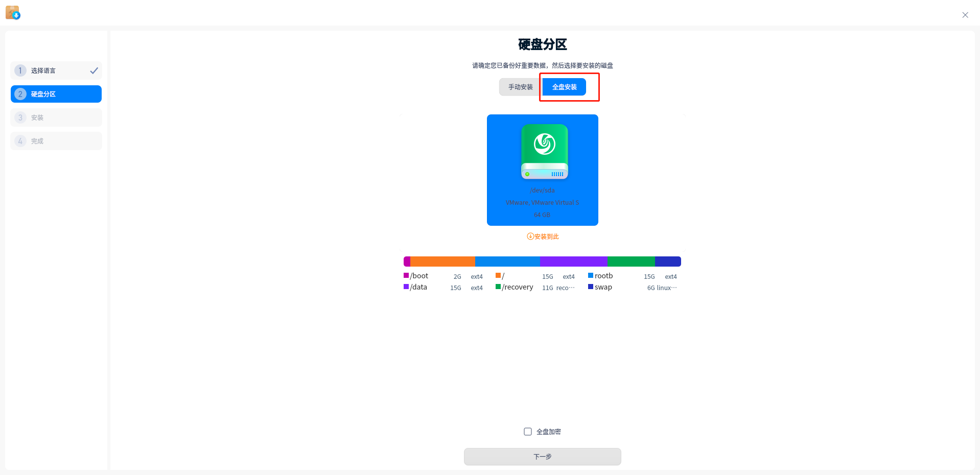Close the installer window
The image size is (980, 475).
(965, 15)
